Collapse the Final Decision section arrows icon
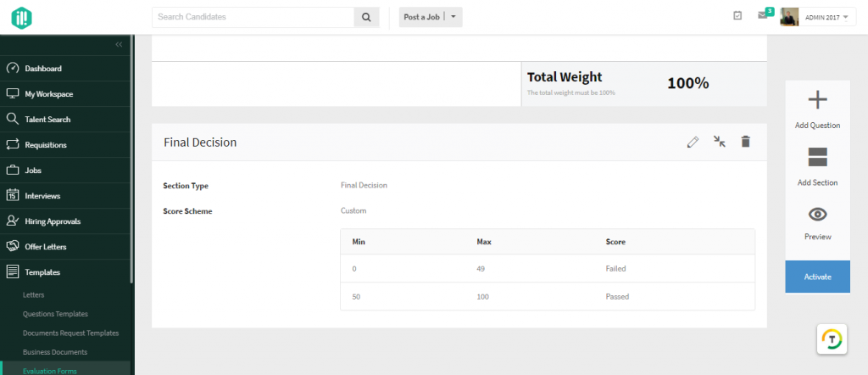This screenshot has height=375, width=868. 719,142
